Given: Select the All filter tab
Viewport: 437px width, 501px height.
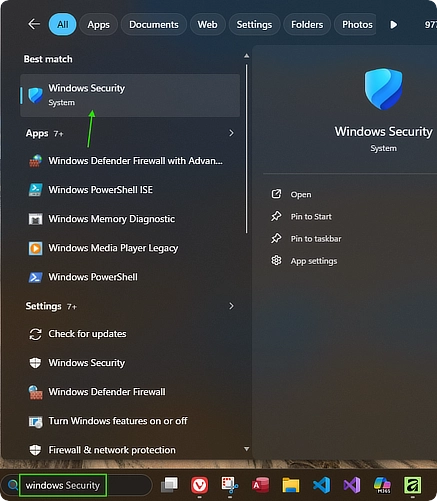Looking at the screenshot, I should coord(62,25).
